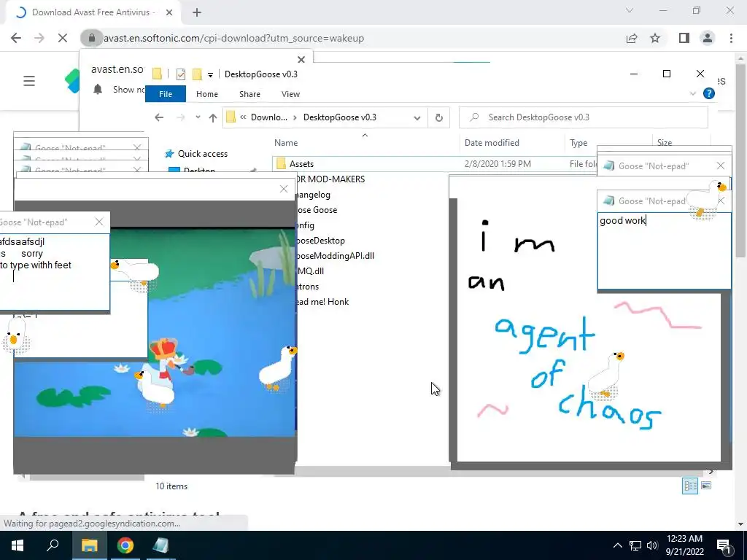
Task: Open the network icon in system tray
Action: point(635,545)
